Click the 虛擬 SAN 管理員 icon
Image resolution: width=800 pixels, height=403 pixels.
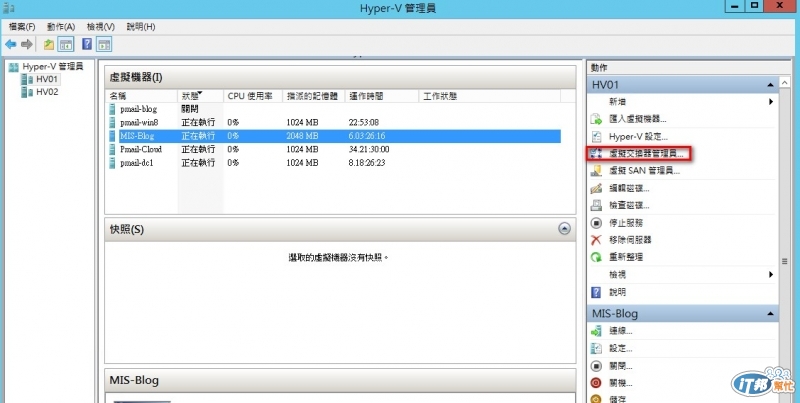[596, 171]
